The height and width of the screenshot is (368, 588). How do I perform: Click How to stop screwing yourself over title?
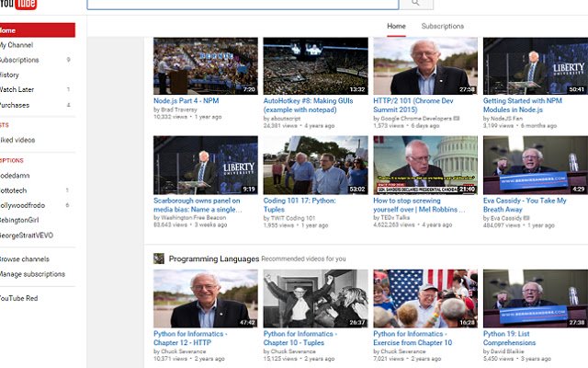coord(419,205)
